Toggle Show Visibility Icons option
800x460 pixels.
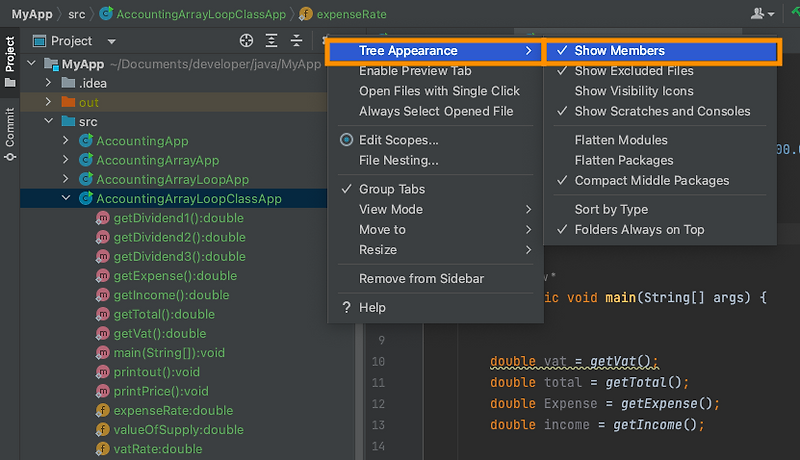tap(647, 91)
